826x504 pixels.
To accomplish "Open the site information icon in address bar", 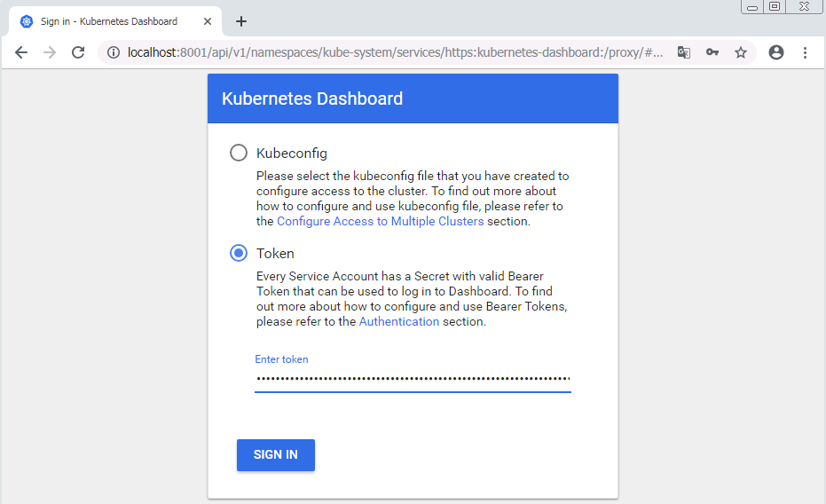I will (x=114, y=52).
